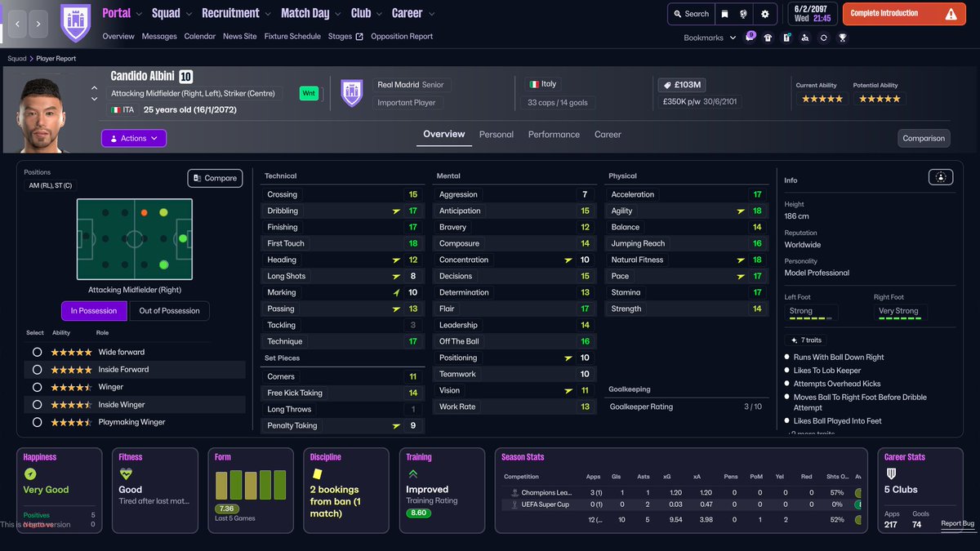Open the Performance tab
Viewport: 980px width, 551px height.
coord(554,135)
